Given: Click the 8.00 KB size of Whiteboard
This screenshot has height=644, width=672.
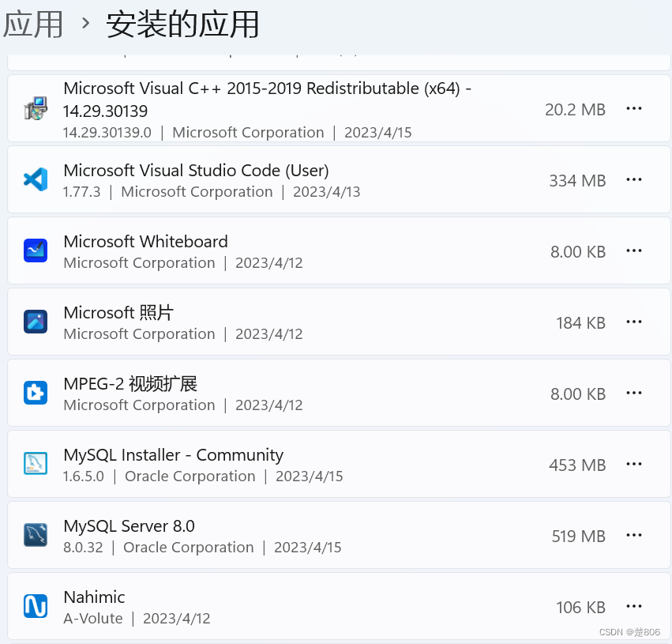Looking at the screenshot, I should point(578,252).
